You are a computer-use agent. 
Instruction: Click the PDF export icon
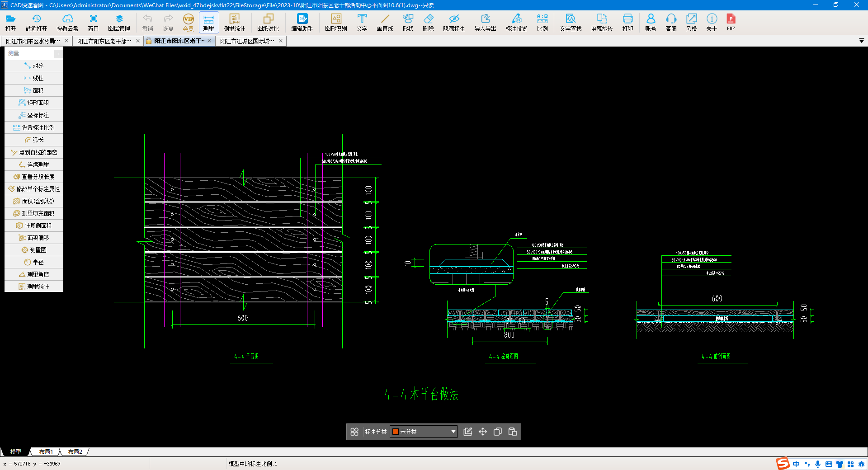coord(731,22)
